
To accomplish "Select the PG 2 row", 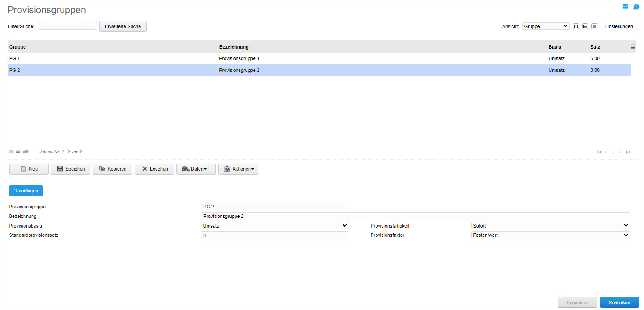I will [x=319, y=70].
